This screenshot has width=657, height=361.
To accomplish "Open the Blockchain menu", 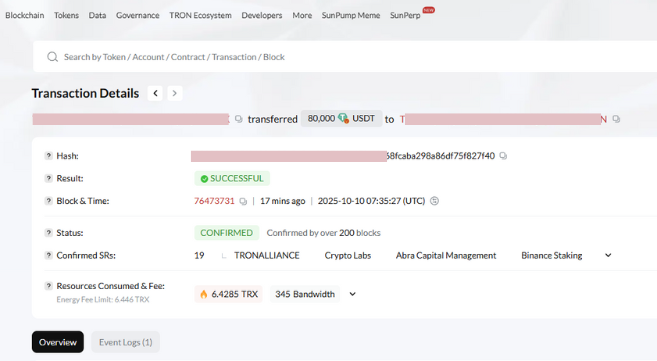I will [25, 15].
